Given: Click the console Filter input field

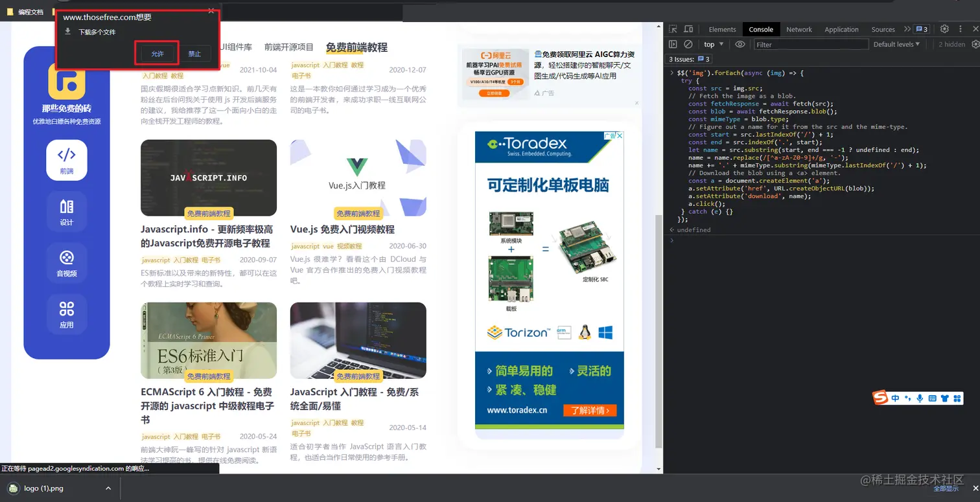Looking at the screenshot, I should (811, 44).
